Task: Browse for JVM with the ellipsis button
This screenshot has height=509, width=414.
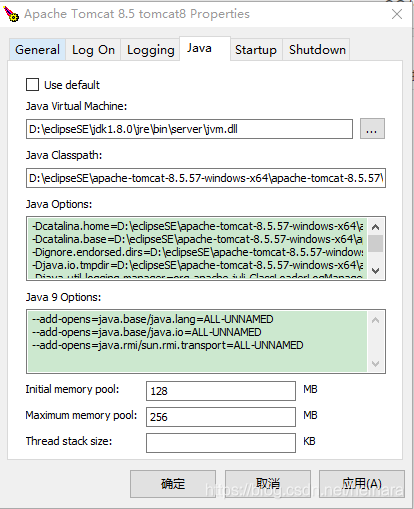Action: click(x=372, y=129)
